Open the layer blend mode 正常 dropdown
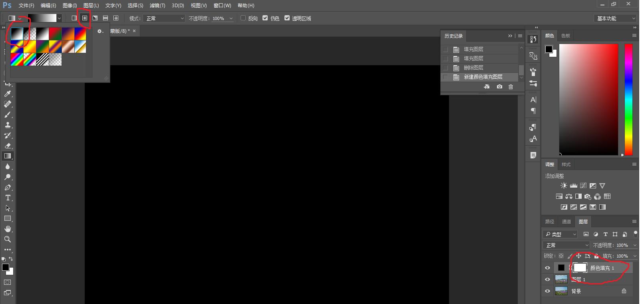The image size is (644, 304). [566, 245]
